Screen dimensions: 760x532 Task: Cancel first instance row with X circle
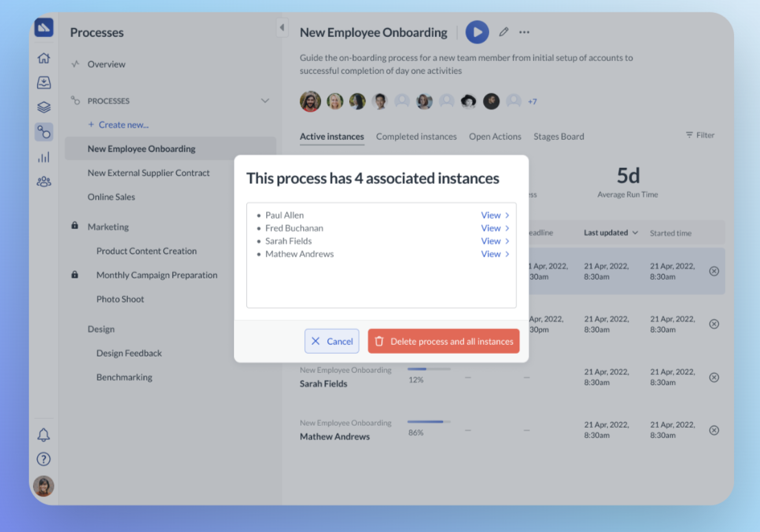(714, 271)
